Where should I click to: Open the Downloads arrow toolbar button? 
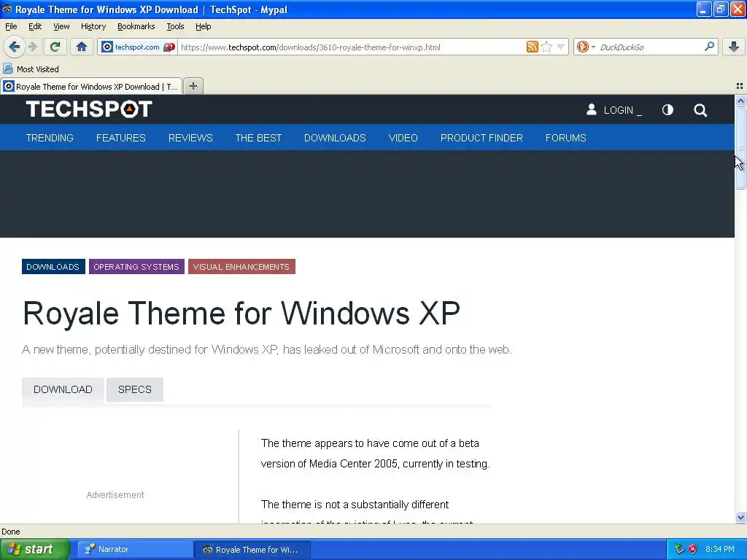point(734,47)
